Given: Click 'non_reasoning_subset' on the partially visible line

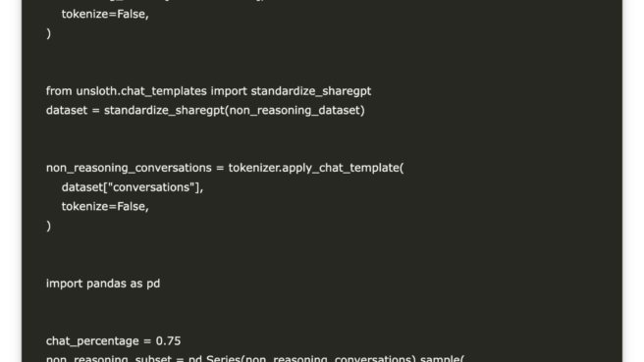Looking at the screenshot, I should [108, 358].
